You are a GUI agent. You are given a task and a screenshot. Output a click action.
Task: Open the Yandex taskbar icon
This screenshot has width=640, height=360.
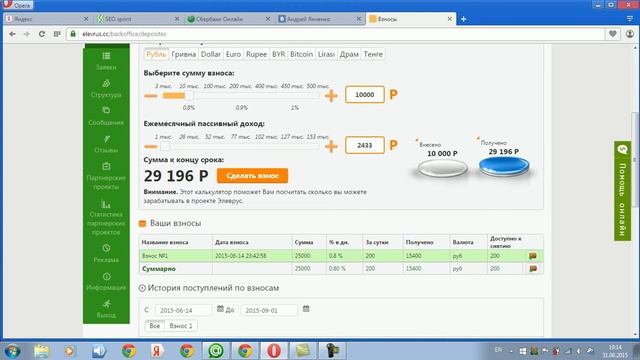coord(158,351)
